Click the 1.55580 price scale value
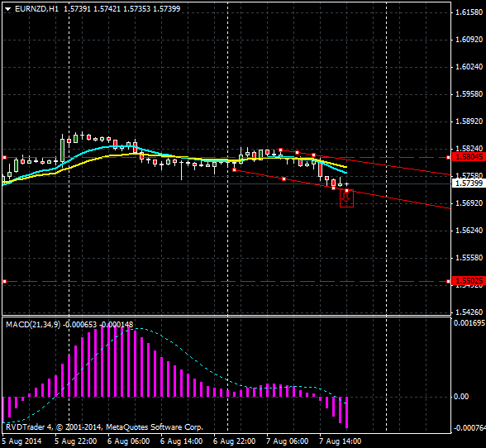The image size is (486, 448). point(469,258)
